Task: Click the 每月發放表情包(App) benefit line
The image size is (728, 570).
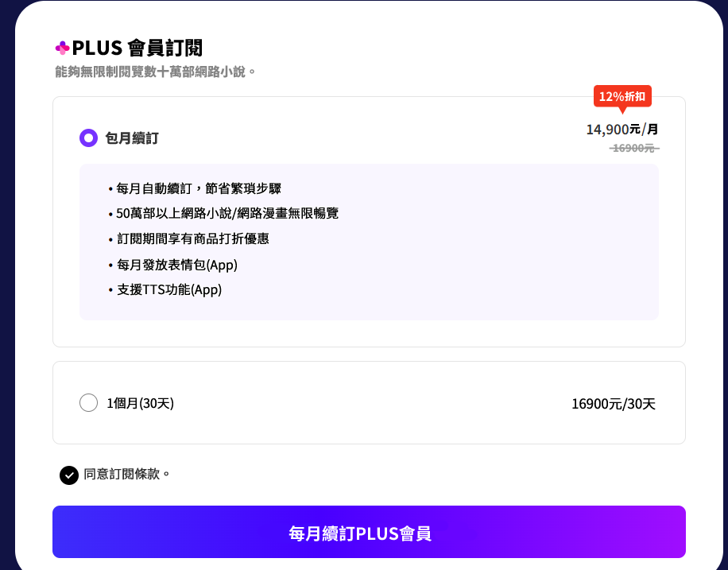Action: pos(176,264)
